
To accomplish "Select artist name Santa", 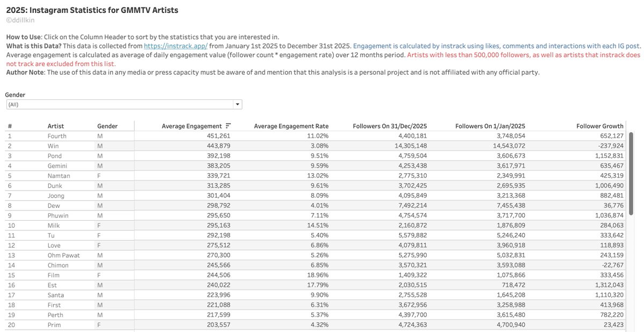I will coord(55,295).
